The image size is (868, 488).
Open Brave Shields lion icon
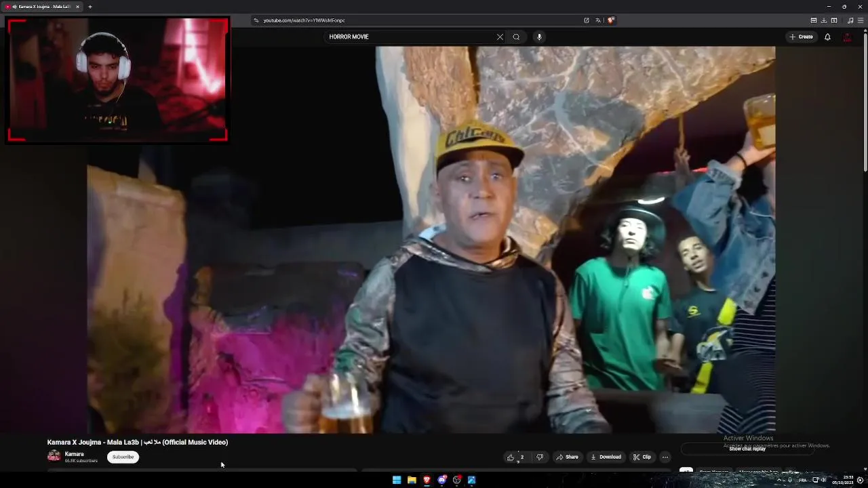pos(610,20)
